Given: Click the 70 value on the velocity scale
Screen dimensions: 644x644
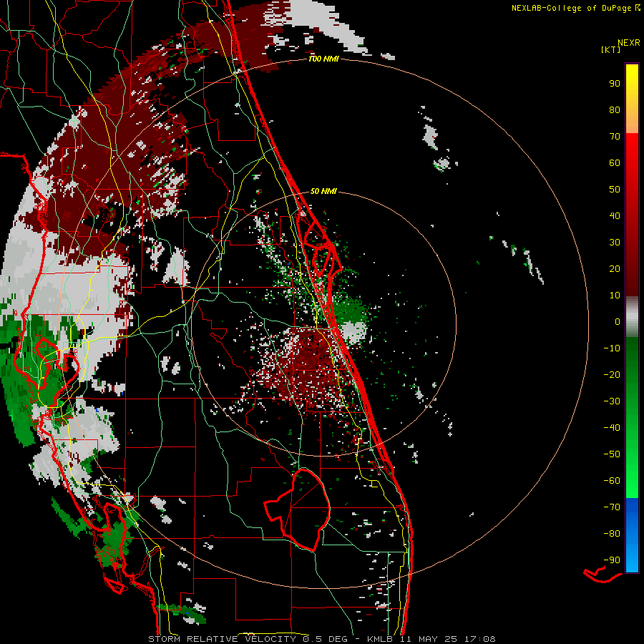Looking at the screenshot, I should 615,137.
